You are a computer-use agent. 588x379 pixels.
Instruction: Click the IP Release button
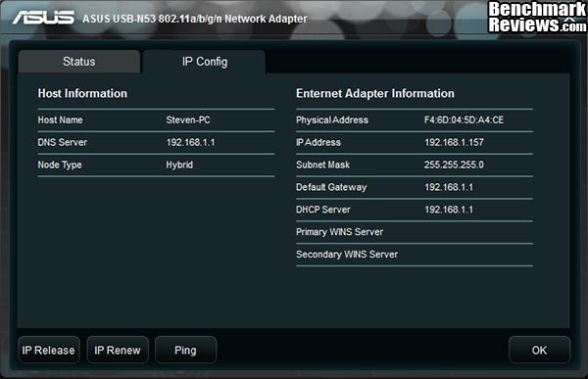(x=49, y=350)
